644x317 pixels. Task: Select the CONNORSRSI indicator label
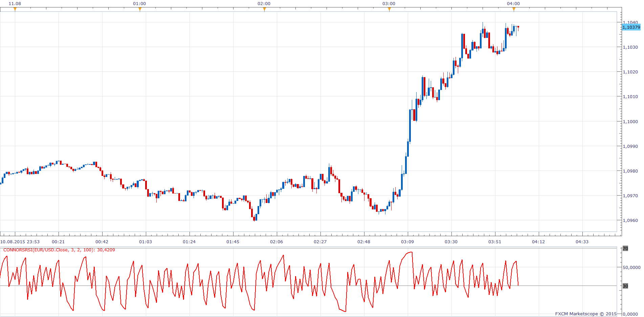tap(59, 250)
